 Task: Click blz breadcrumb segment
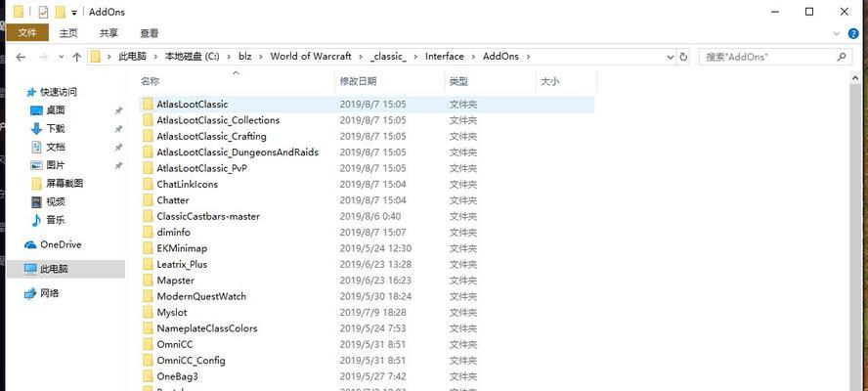coord(245,56)
